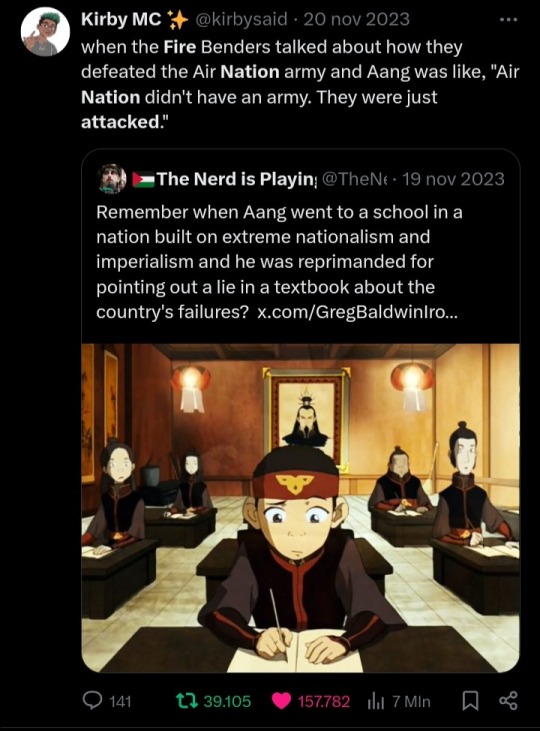Open Kirby MC profile avatar
The height and width of the screenshot is (731, 540).
tap(45, 32)
